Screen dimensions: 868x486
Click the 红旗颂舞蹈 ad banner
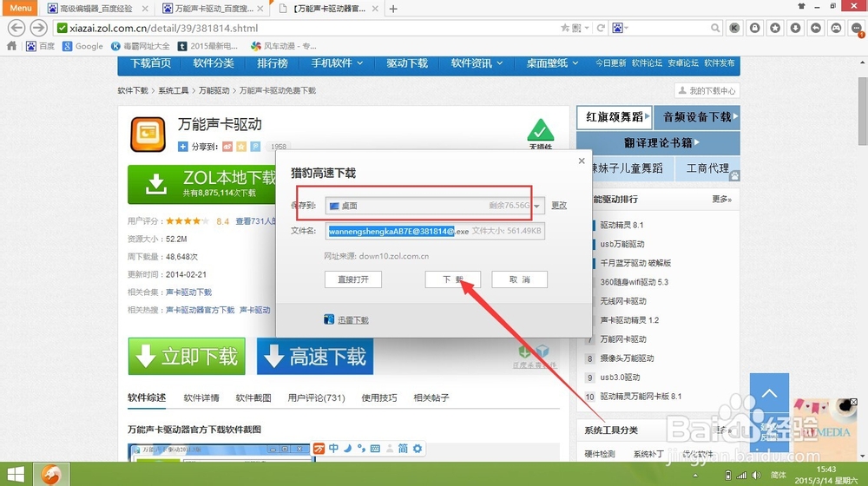tap(615, 117)
